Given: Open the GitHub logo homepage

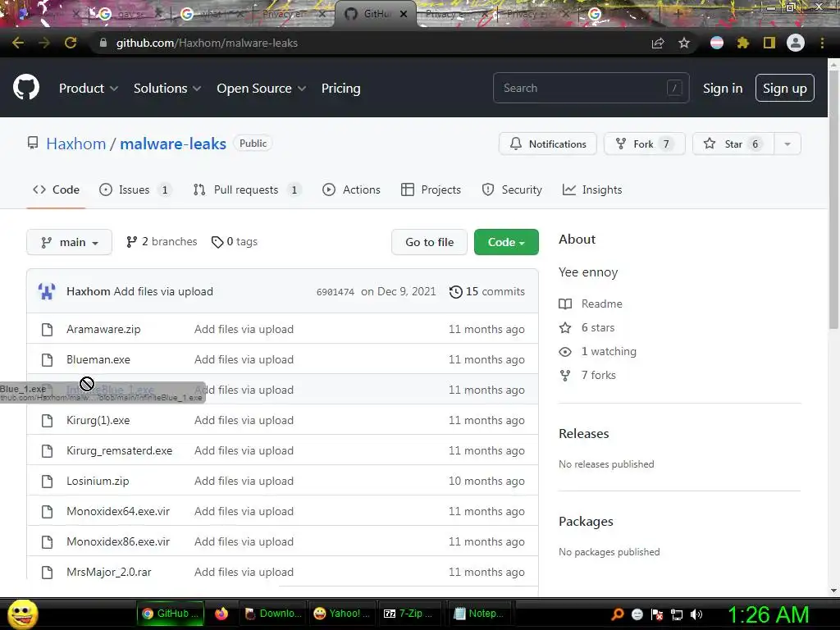Looking at the screenshot, I should tap(26, 88).
